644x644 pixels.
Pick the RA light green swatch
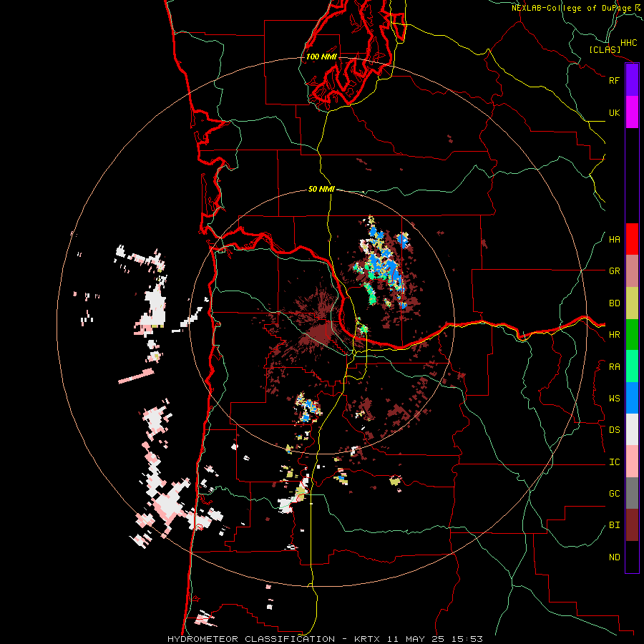[x=632, y=366]
